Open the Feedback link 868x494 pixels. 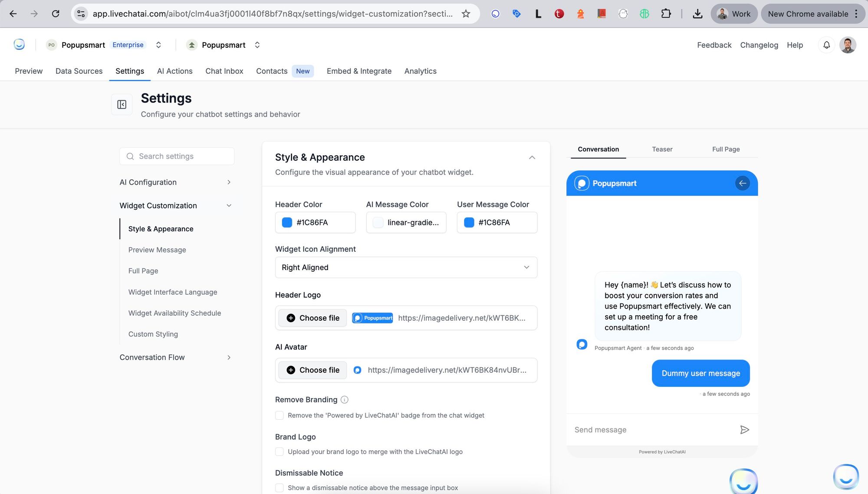point(714,45)
